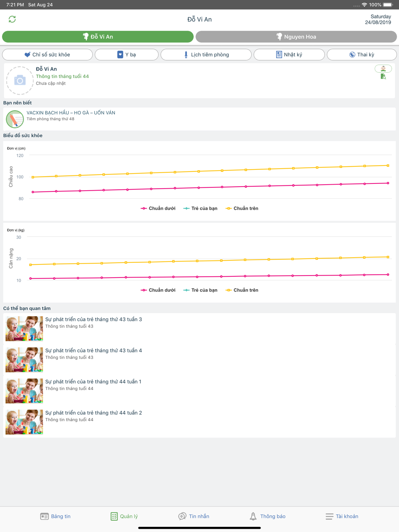Toggle Chuẩn dưới series in height chart
The height and width of the screenshot is (532, 399).
pyautogui.click(x=158, y=209)
